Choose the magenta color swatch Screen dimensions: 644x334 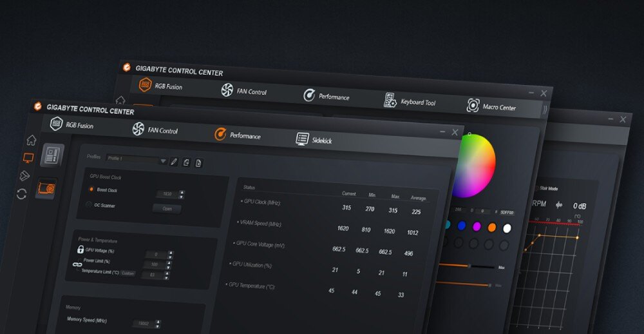coord(477,226)
